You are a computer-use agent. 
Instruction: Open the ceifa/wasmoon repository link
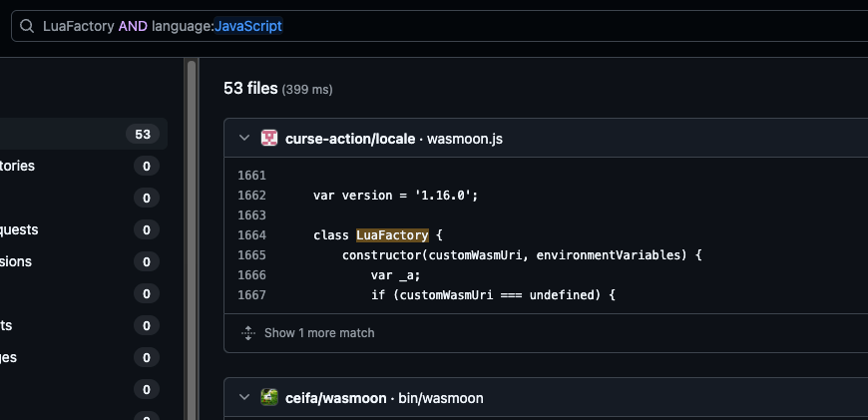coord(335,398)
